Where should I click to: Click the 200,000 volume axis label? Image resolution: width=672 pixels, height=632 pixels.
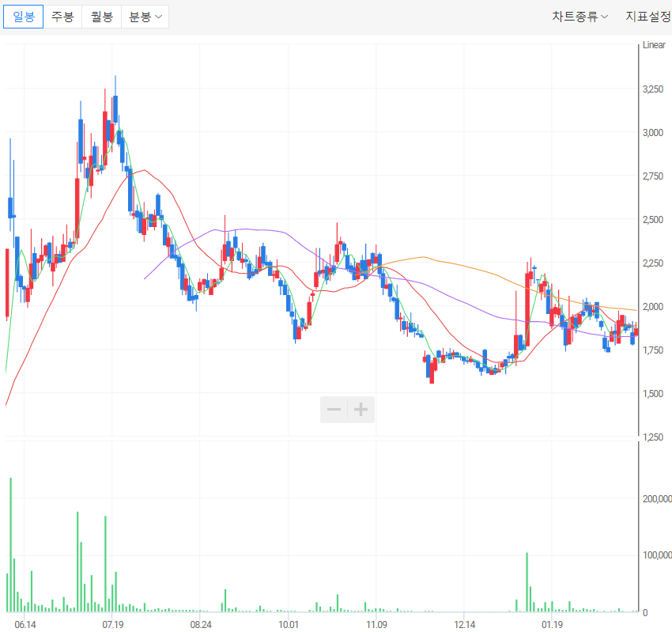657,498
